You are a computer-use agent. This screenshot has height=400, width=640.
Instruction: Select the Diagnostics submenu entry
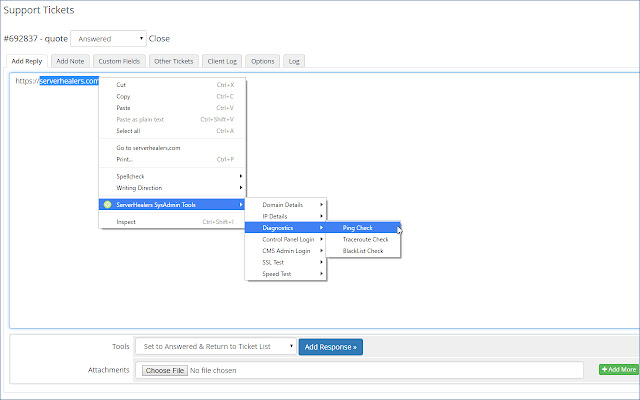point(286,228)
